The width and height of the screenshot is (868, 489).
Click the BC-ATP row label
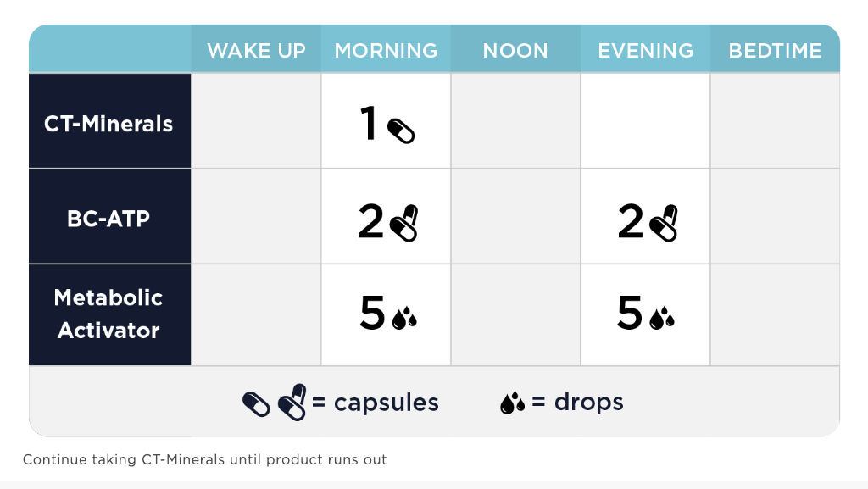(108, 218)
